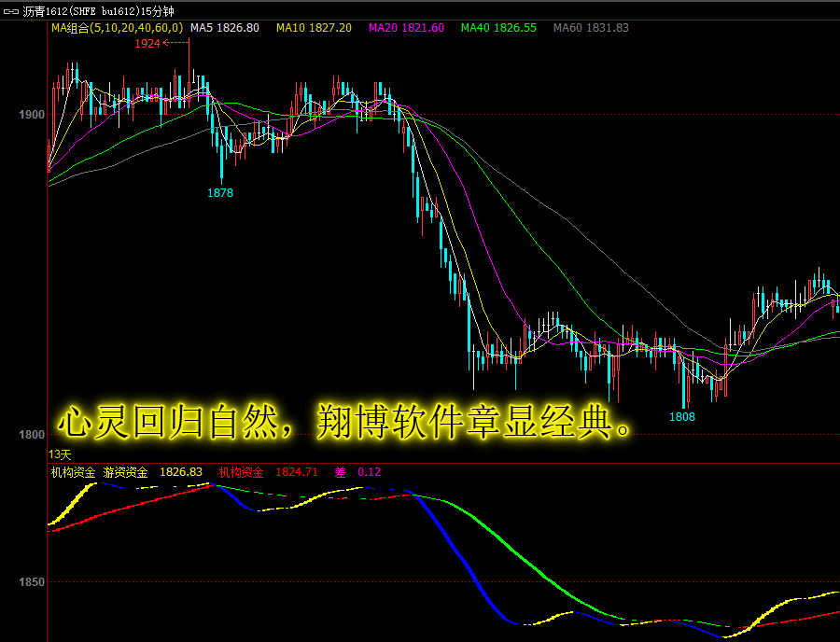Select the MA5 1826.80 legend value
This screenshot has height=642, width=840.
point(224,28)
